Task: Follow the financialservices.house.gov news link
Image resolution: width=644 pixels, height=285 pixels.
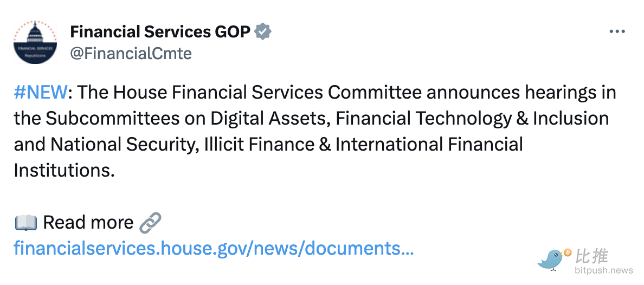Action: coord(214,249)
